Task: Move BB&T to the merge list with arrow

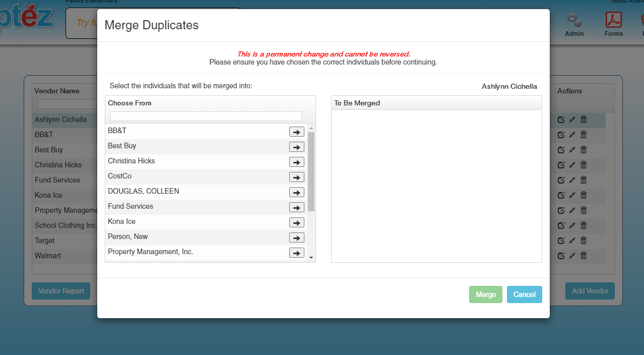Action: pos(296,132)
